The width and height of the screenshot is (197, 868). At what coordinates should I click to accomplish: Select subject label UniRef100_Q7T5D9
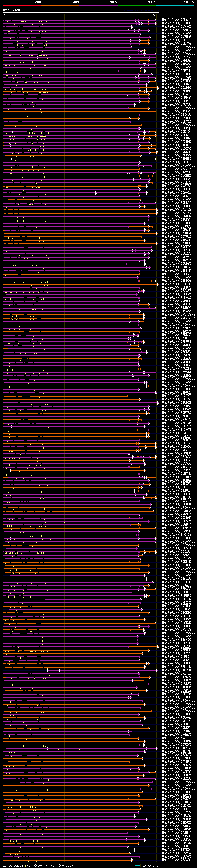[x=177, y=81]
